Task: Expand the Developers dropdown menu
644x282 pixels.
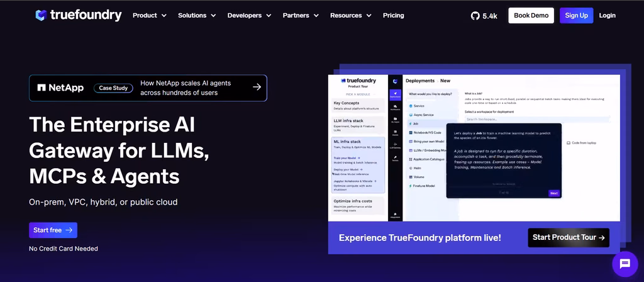Action: point(249,16)
